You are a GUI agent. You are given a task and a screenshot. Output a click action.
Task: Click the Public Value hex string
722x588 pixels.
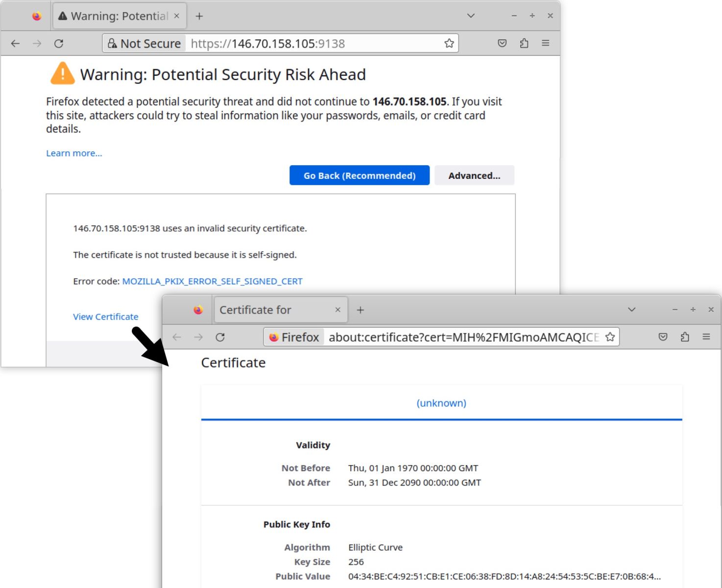(x=505, y=576)
